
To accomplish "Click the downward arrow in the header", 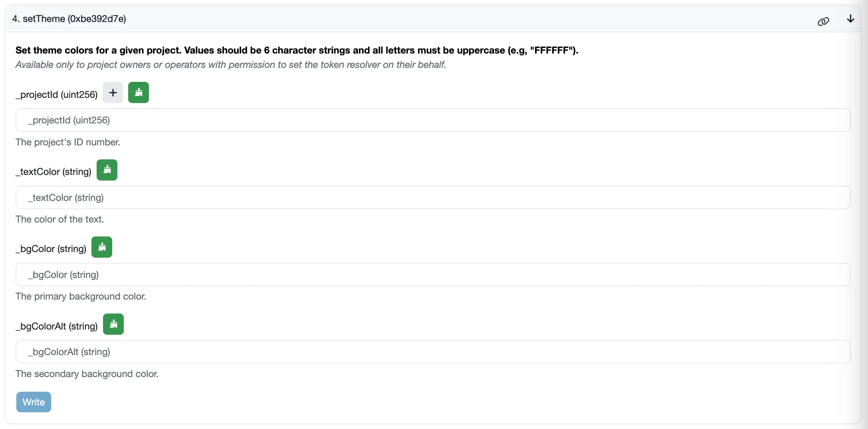I will [x=851, y=19].
